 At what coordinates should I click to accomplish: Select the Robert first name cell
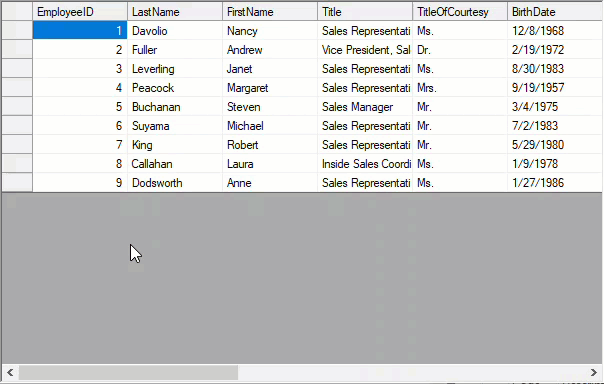[270, 145]
